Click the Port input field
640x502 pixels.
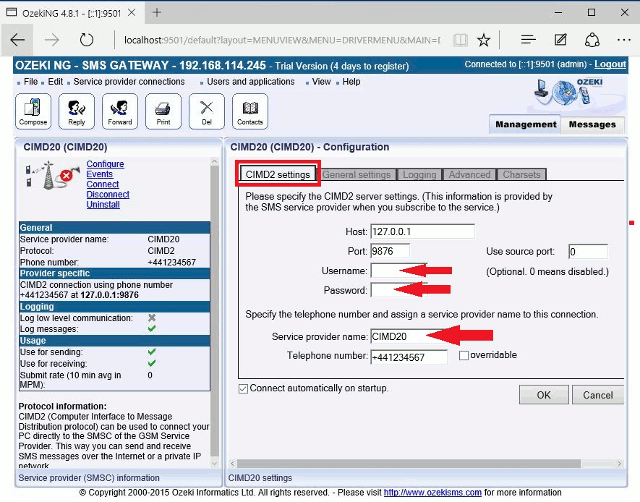(x=390, y=251)
